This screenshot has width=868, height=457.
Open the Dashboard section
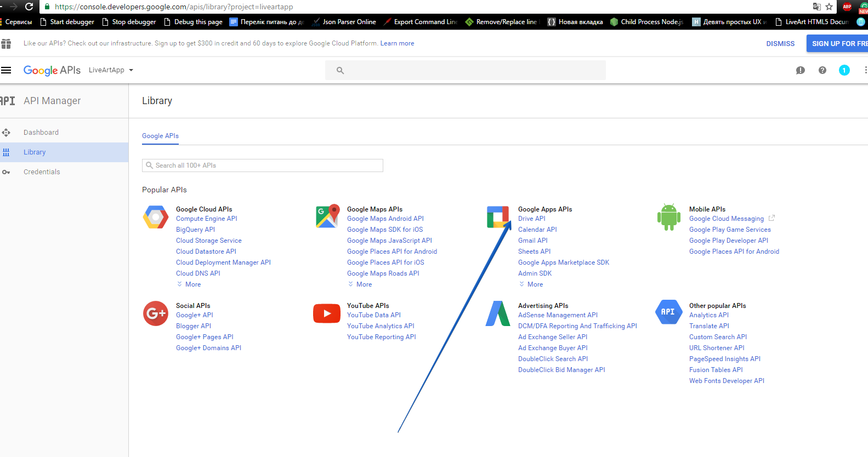tap(64, 133)
